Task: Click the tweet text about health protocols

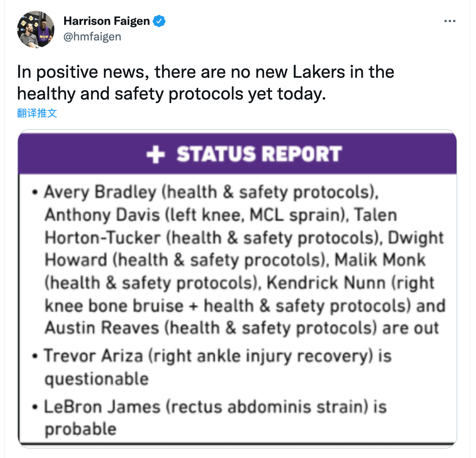Action: pyautogui.click(x=206, y=82)
